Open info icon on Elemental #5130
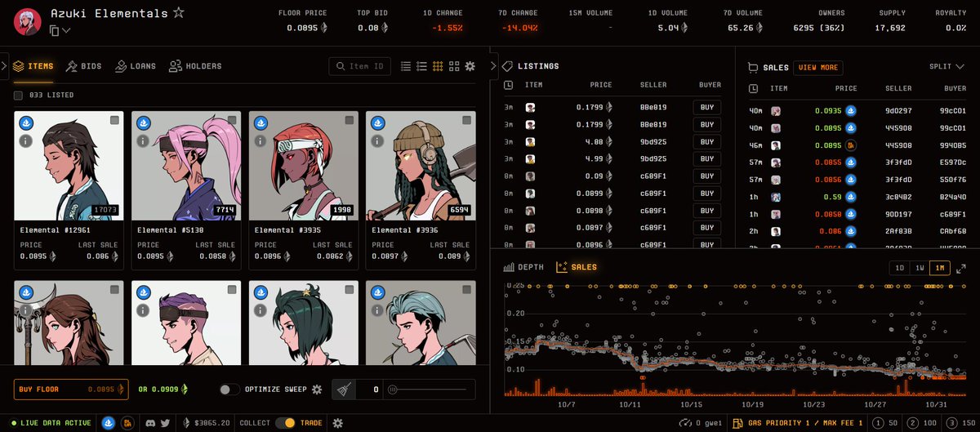This screenshot has height=432, width=980. pos(144,140)
